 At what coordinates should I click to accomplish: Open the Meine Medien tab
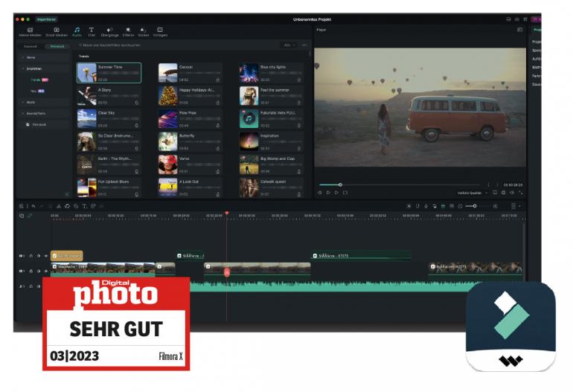pos(30,32)
